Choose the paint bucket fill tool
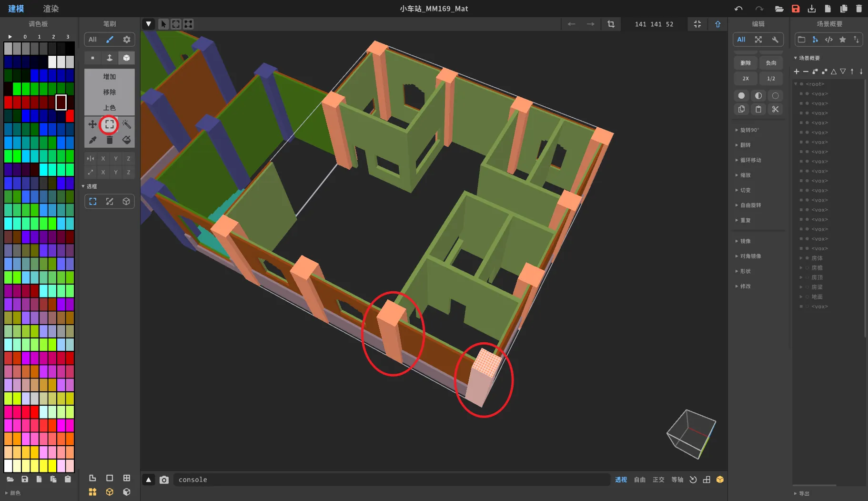This screenshot has height=501, width=868. (x=126, y=140)
